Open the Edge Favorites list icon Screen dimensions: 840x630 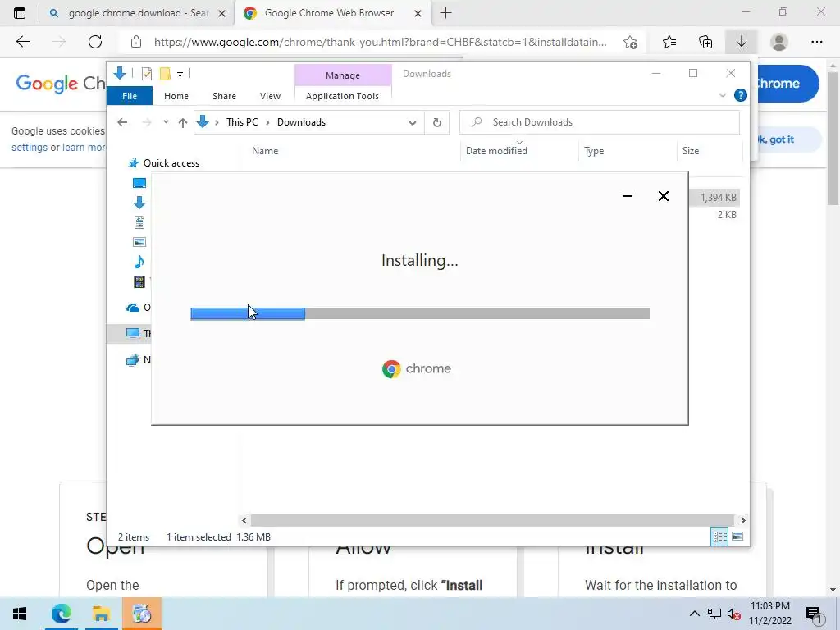click(669, 42)
